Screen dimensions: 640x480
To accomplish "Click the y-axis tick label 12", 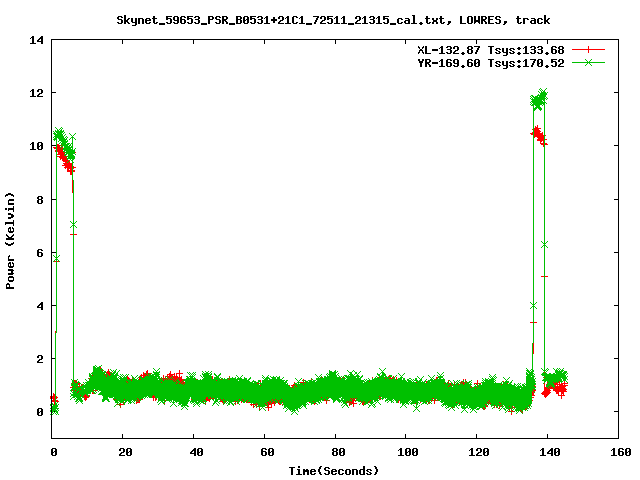I will pyautogui.click(x=36, y=93).
